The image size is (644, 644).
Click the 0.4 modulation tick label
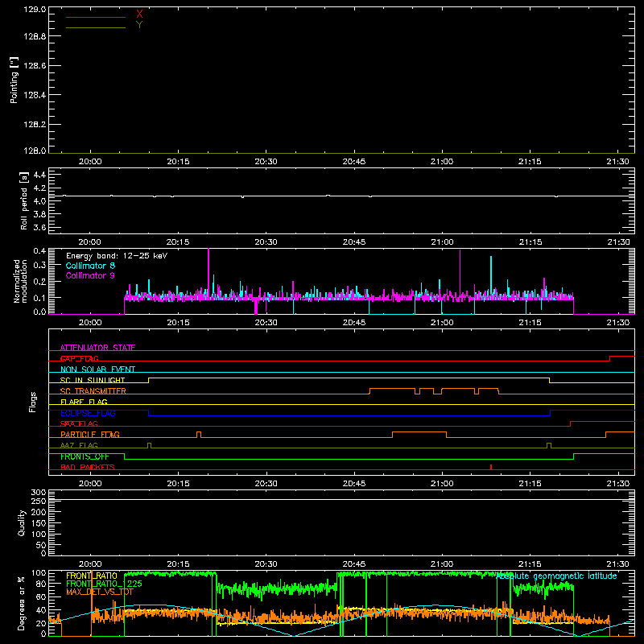(39, 250)
